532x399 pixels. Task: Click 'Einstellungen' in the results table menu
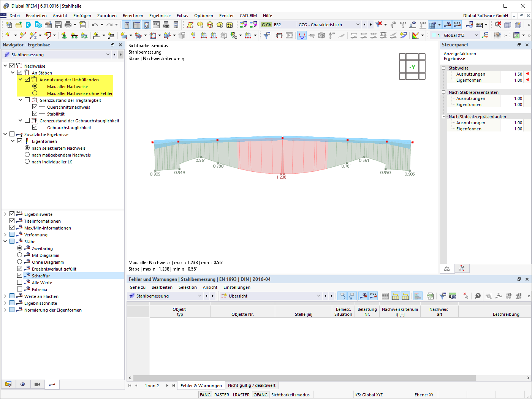click(x=237, y=287)
